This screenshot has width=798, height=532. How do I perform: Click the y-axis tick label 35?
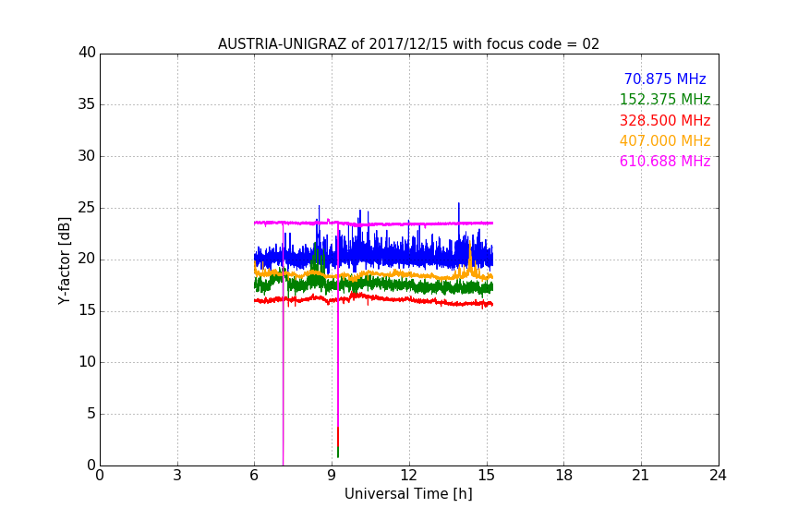(x=87, y=104)
